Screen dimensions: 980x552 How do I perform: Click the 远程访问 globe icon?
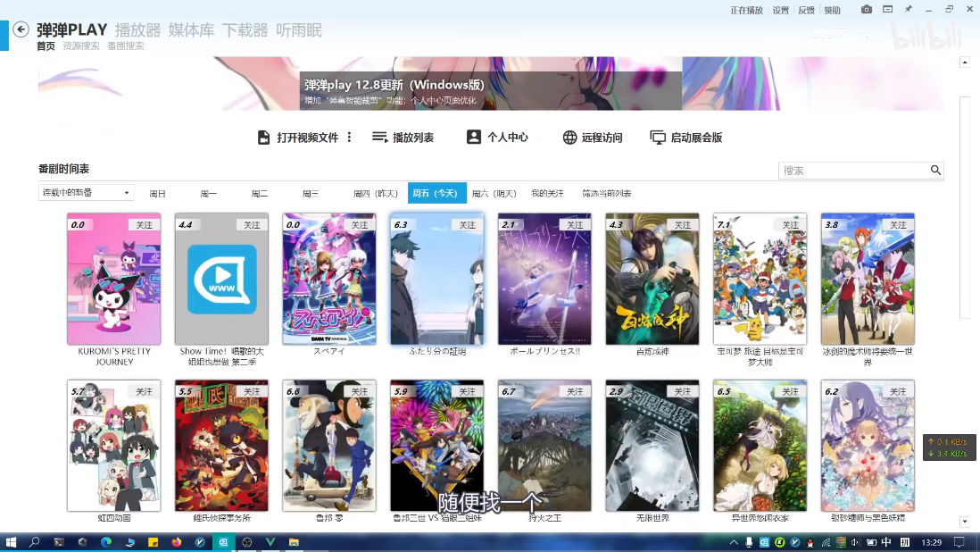[x=569, y=138]
